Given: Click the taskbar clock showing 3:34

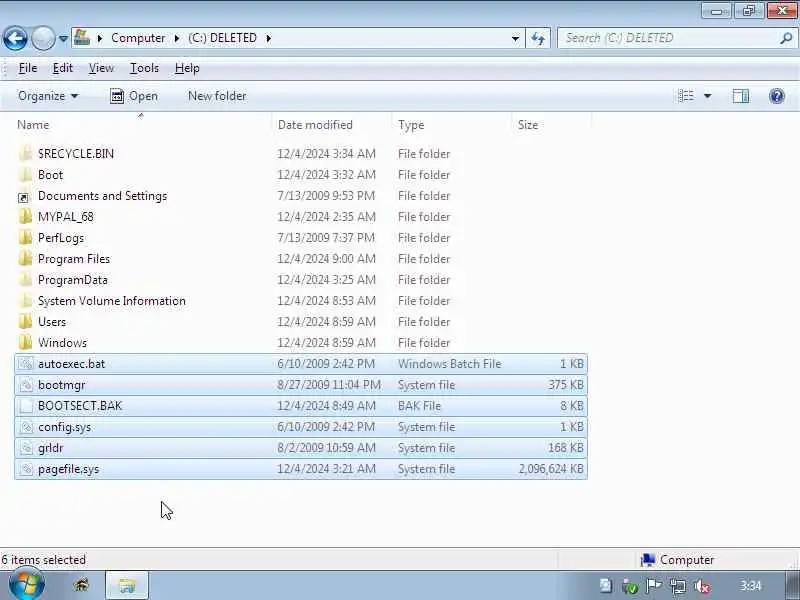Looking at the screenshot, I should click(751, 586).
